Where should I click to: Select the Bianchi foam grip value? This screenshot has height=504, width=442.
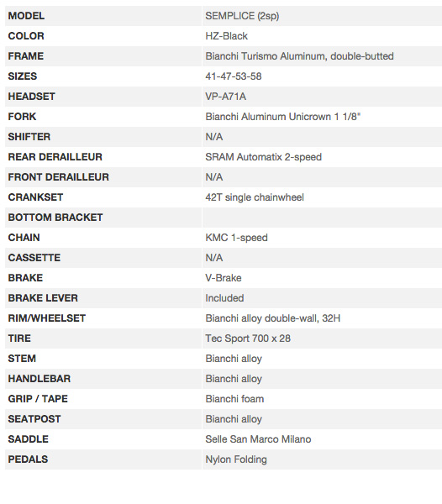[234, 399]
